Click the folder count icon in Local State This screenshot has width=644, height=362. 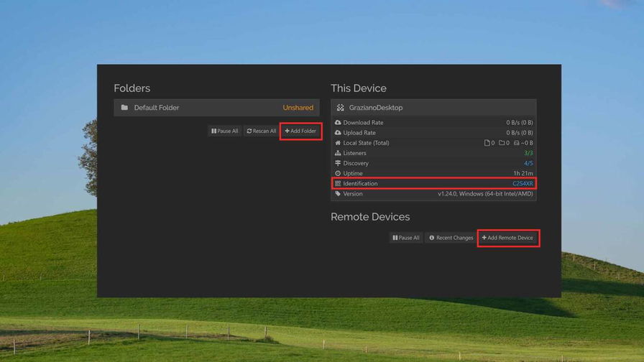point(502,143)
